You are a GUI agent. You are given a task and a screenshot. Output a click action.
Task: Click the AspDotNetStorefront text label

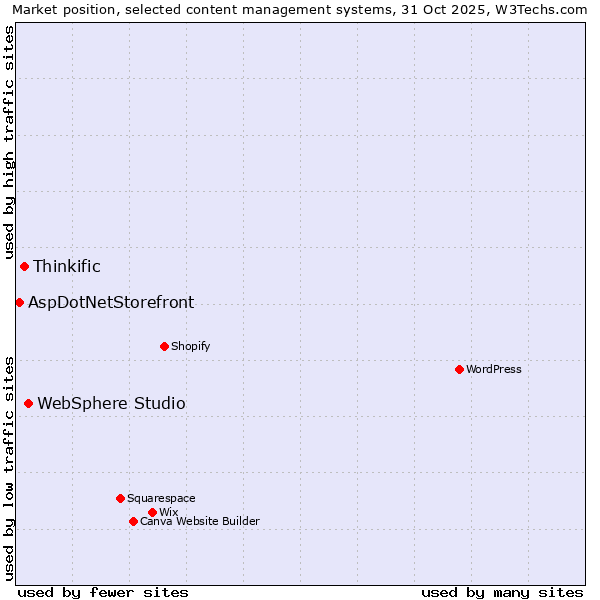pyautogui.click(x=111, y=302)
